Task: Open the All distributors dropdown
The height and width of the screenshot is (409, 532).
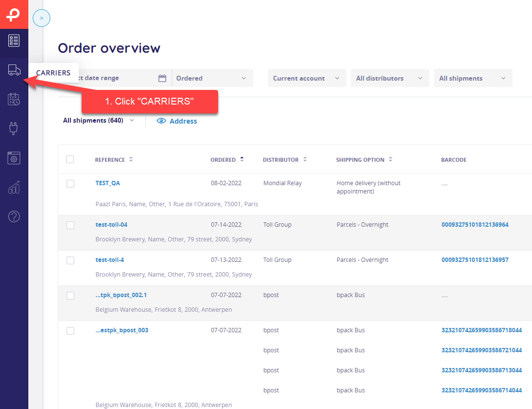Action: (390, 78)
